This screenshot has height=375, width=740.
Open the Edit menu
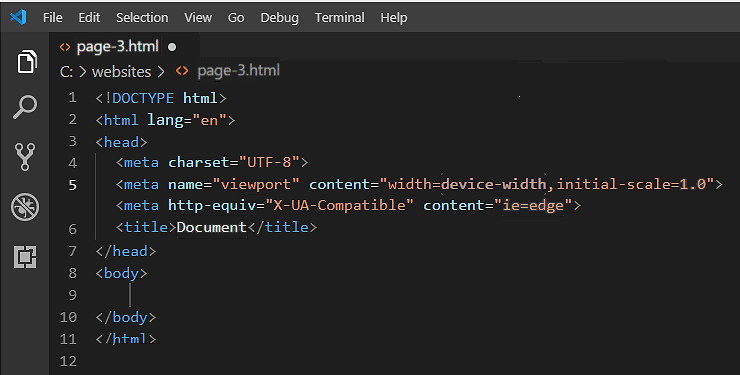point(89,17)
